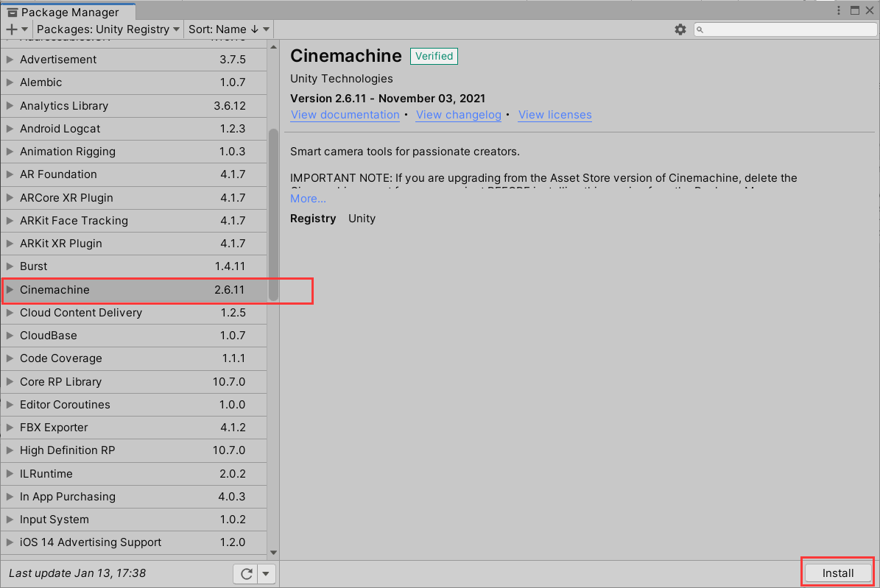Select the iOS 14 Advertising Support package

tap(133, 542)
